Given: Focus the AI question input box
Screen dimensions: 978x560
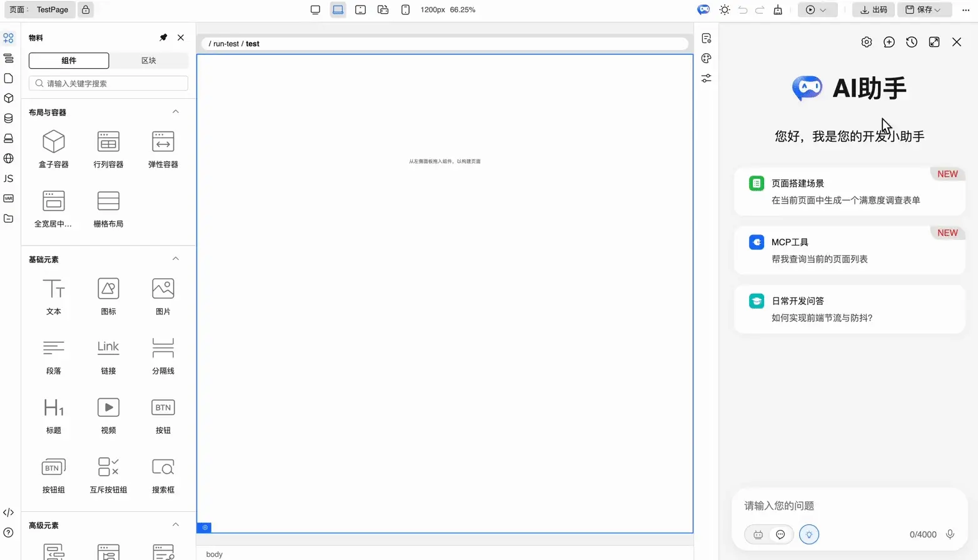Looking at the screenshot, I should [849, 506].
